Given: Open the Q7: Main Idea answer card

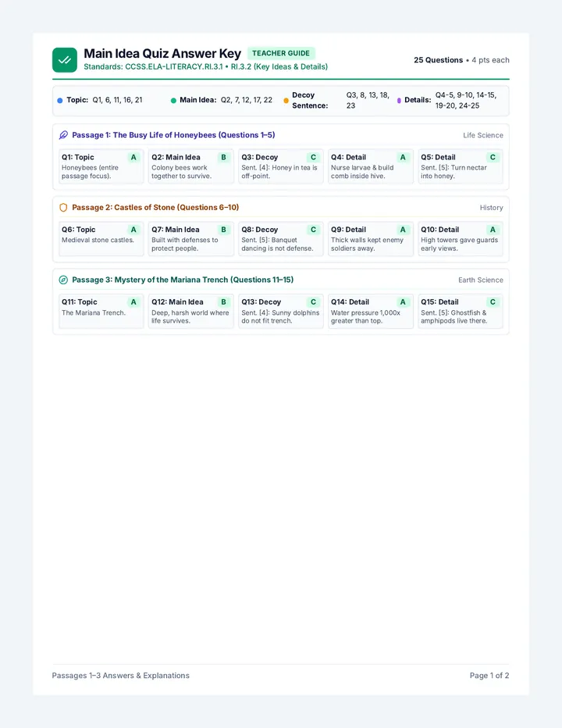Looking at the screenshot, I should tap(190, 239).
